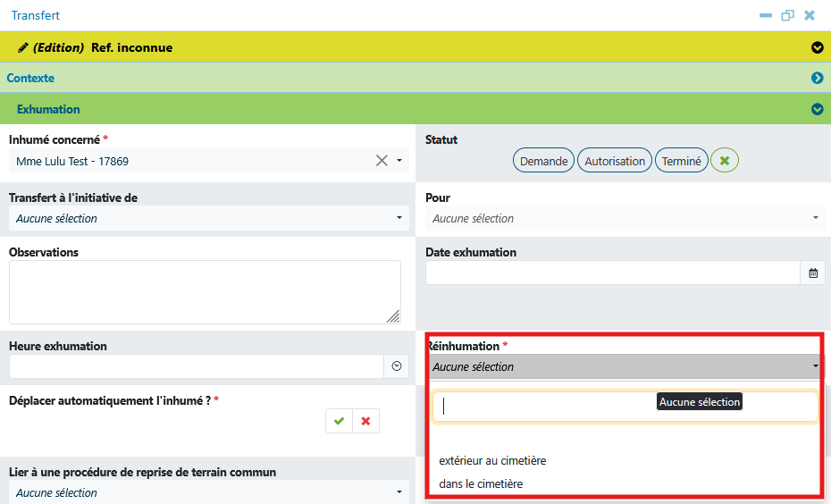Clear the Inhumé concerné selection
The image size is (831, 504).
[x=382, y=161]
